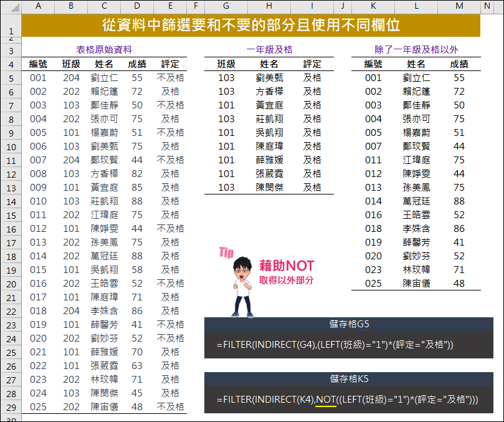Select row 5 header
The width and height of the screenshot is (504, 422).
11,79
